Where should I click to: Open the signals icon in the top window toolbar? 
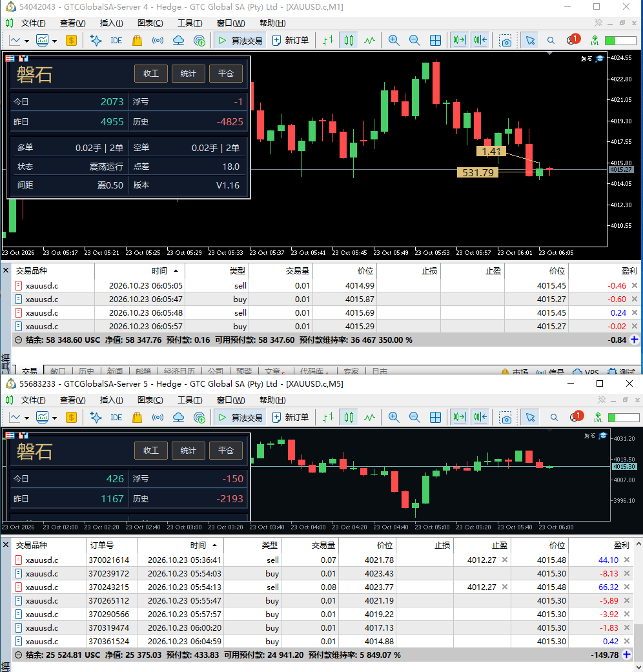[x=158, y=41]
